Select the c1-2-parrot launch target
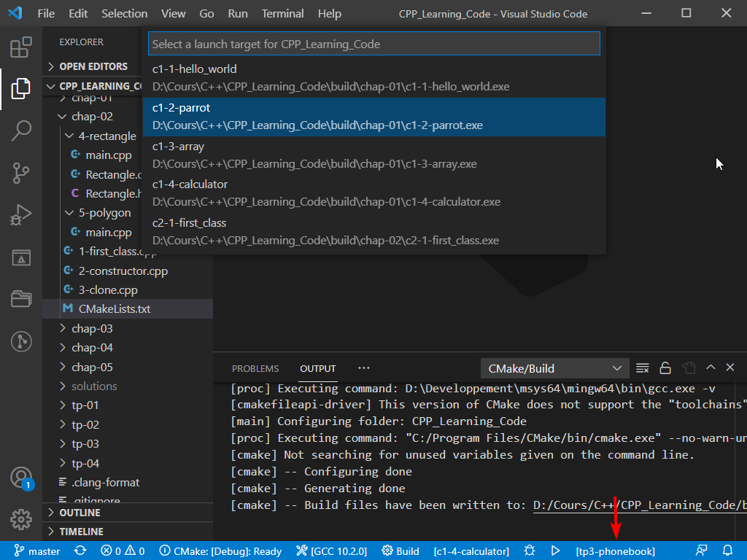This screenshot has width=747, height=560. click(x=374, y=117)
